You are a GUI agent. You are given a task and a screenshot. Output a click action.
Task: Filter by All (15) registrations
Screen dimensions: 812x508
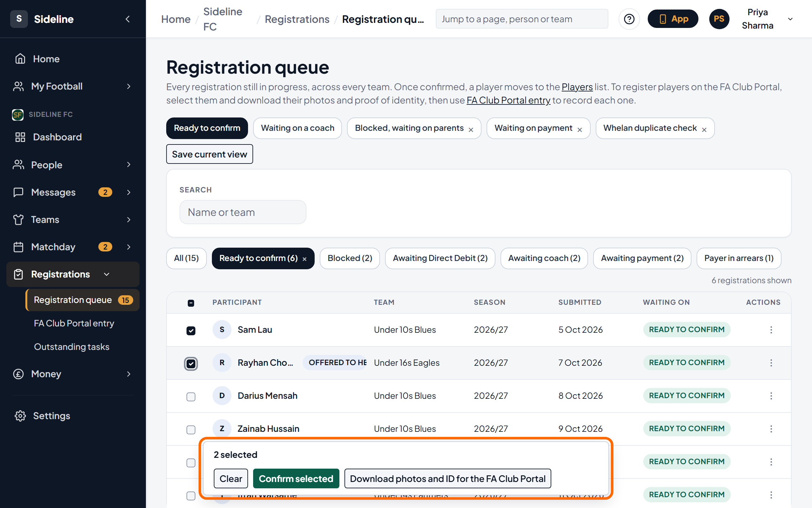point(186,258)
